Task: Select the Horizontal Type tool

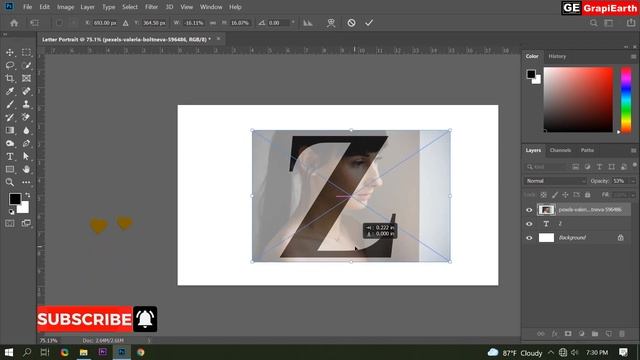Action: point(10,156)
